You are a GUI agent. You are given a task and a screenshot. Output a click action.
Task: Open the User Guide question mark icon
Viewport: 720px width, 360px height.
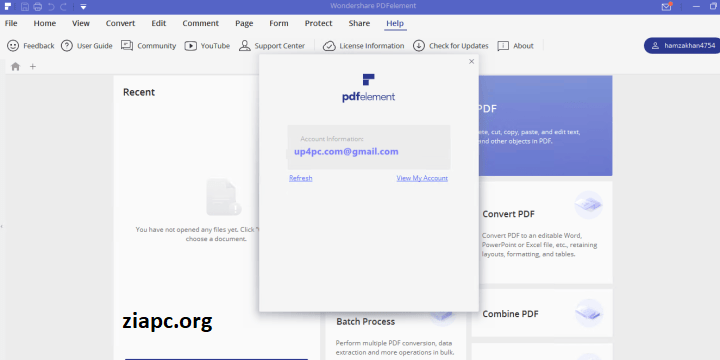point(67,45)
